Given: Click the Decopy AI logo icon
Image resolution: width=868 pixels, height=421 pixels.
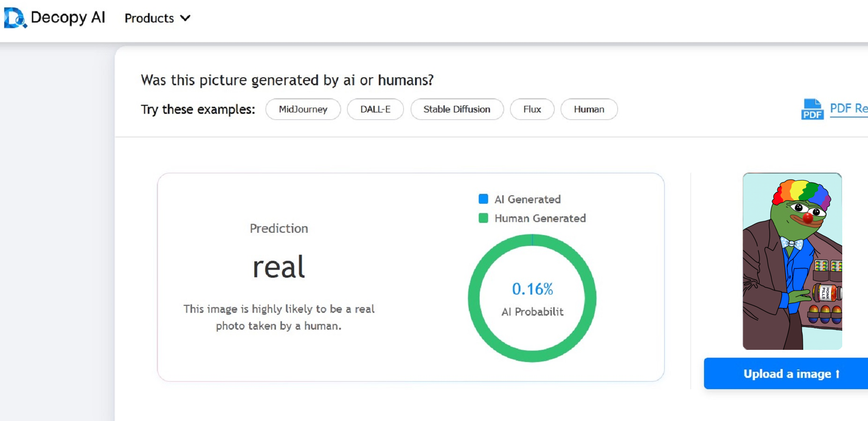Looking at the screenshot, I should click(x=15, y=18).
